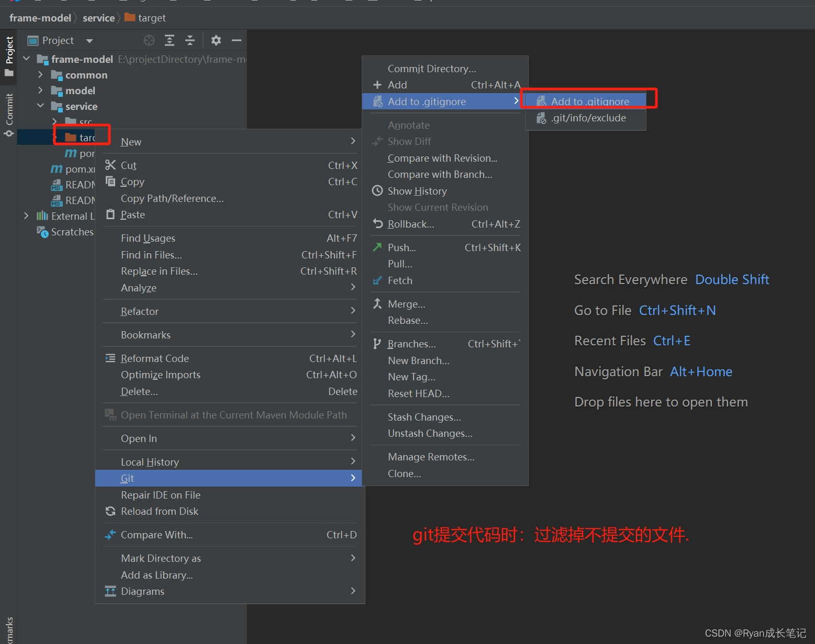Open the Project view dropdown arrow
Image resolution: width=815 pixels, height=644 pixels.
90,41
